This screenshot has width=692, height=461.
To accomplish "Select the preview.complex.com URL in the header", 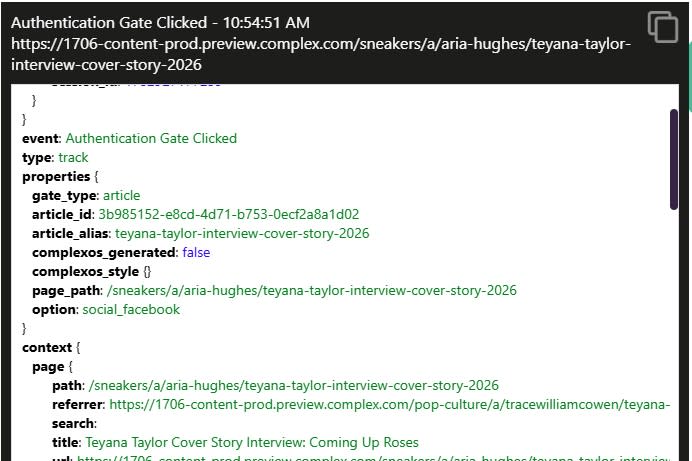I will (321, 54).
